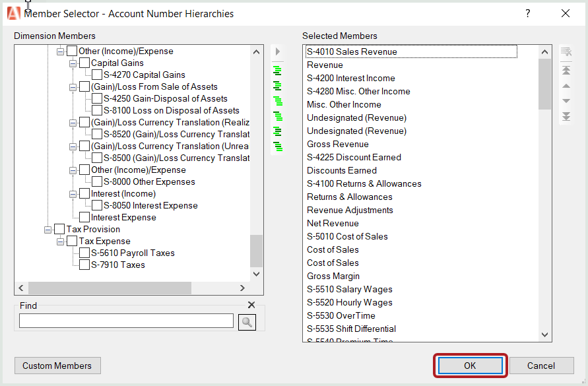588x386 pixels.
Task: Collapse the Interest (Income) node
Action: coord(73,194)
